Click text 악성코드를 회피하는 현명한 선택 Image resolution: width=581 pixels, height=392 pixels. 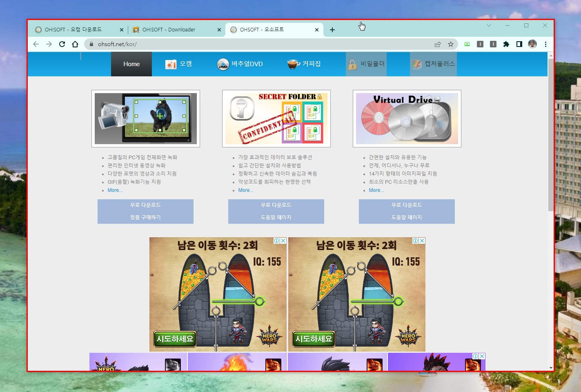point(274,182)
